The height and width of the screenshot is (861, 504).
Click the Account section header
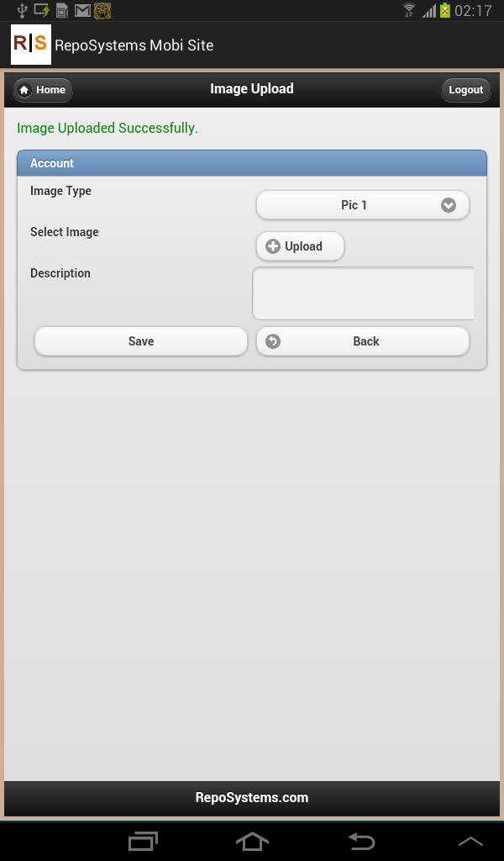[x=252, y=163]
